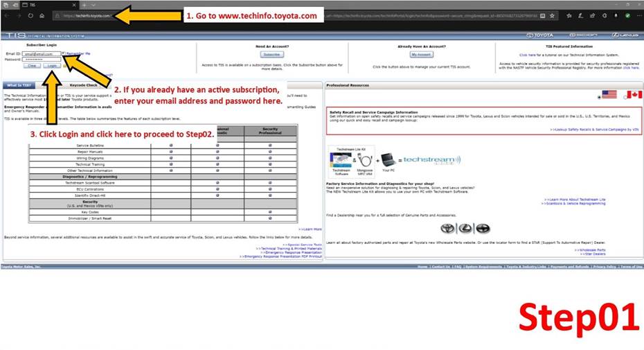Viewport: 644px width, 350px height.
Task: Open the 'Click here' tutorial link
Action: tap(528, 55)
